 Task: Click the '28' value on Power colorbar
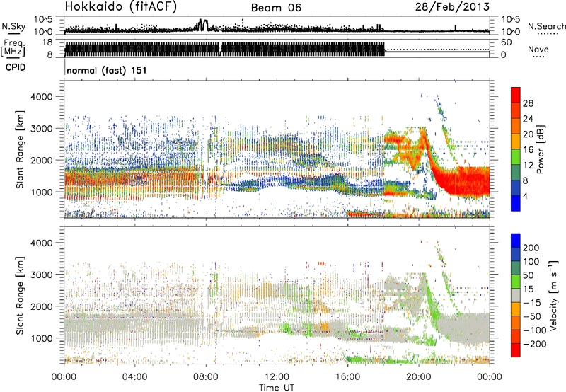528,103
